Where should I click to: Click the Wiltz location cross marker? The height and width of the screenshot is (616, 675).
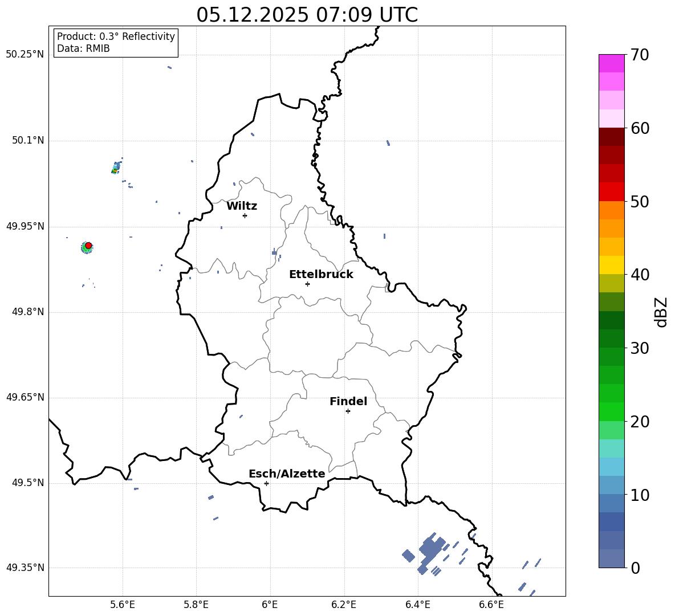[x=245, y=215]
